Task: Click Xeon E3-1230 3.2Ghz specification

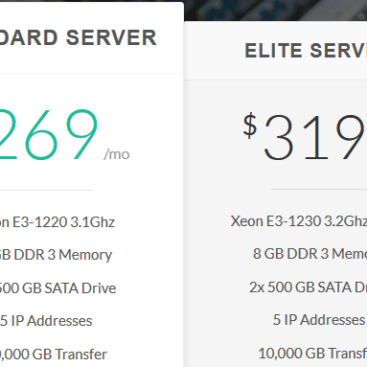Action: 299,221
